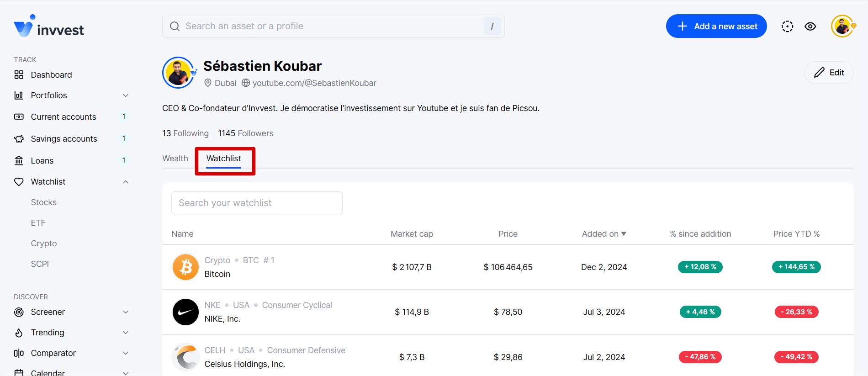The image size is (868, 376).
Task: Click Add a new asset button
Action: point(716,26)
